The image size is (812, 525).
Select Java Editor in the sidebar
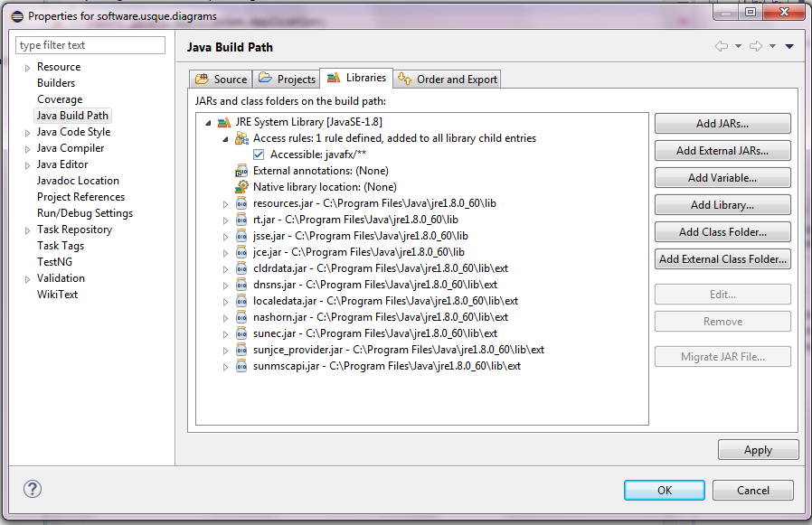pyautogui.click(x=62, y=164)
